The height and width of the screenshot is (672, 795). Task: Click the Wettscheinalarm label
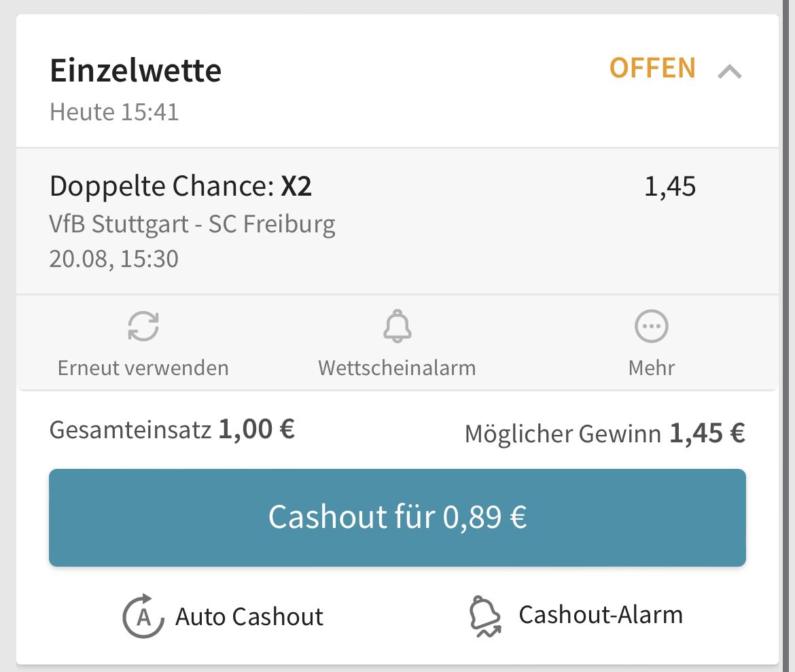point(397,368)
